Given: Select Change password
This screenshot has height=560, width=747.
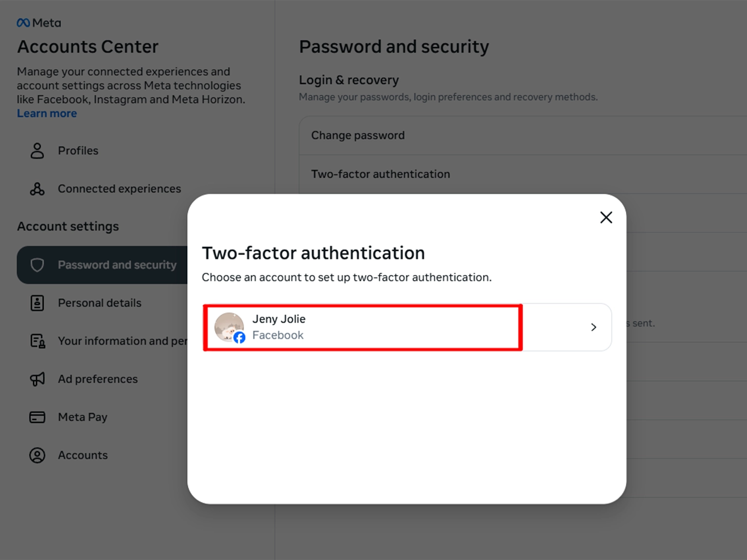Looking at the screenshot, I should [x=358, y=135].
